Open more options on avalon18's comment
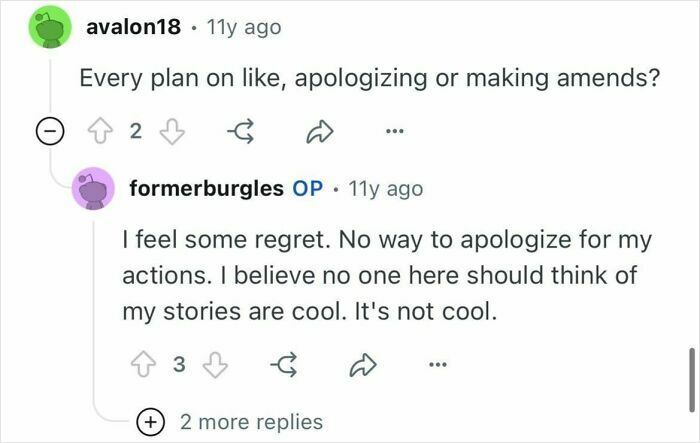The height and width of the screenshot is (443, 700). (395, 131)
